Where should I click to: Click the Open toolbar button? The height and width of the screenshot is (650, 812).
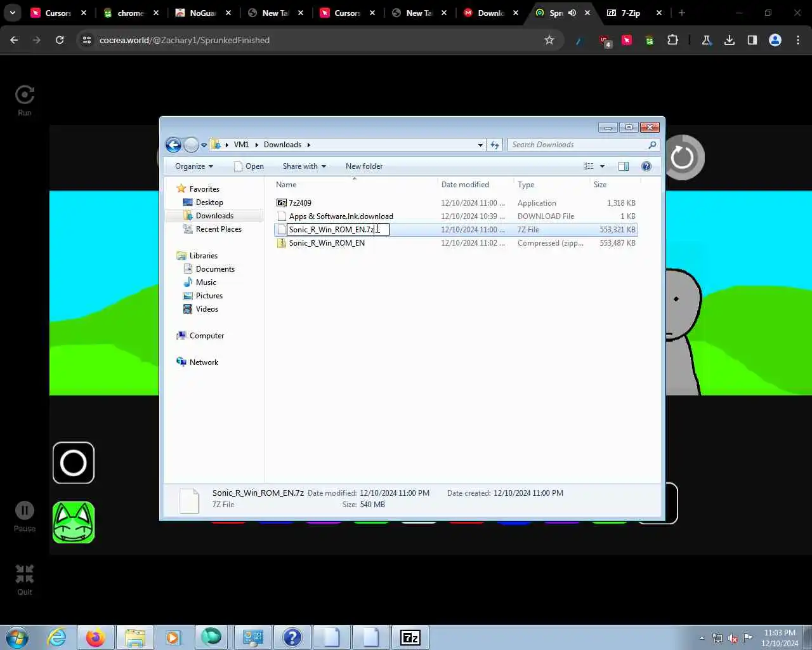[249, 166]
